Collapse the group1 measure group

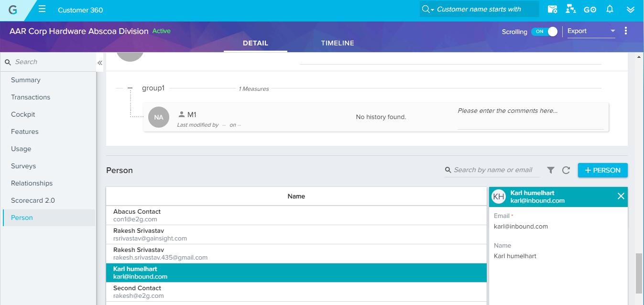coord(130,88)
